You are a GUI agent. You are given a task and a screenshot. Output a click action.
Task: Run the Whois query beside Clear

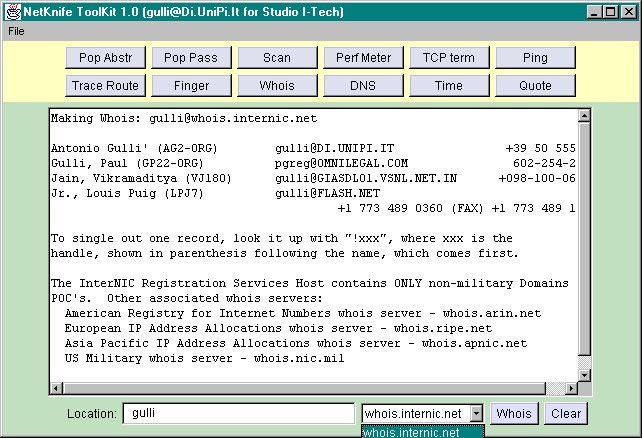click(514, 413)
